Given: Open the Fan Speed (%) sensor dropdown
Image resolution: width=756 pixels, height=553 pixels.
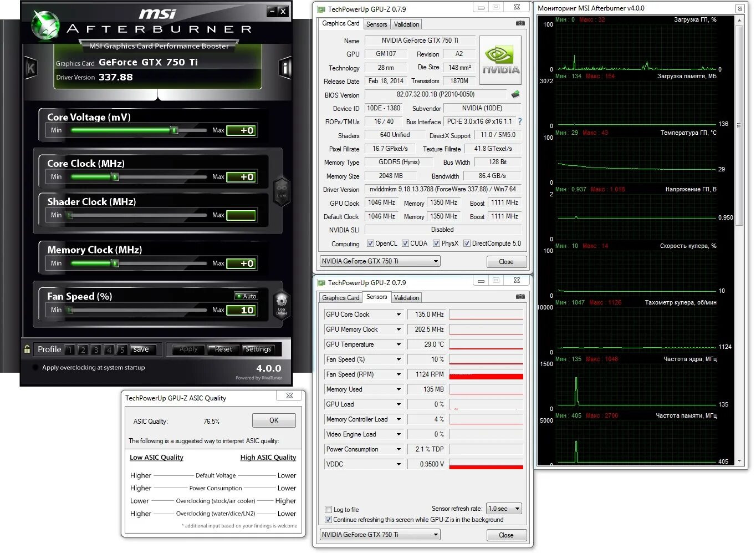Looking at the screenshot, I should (x=399, y=359).
